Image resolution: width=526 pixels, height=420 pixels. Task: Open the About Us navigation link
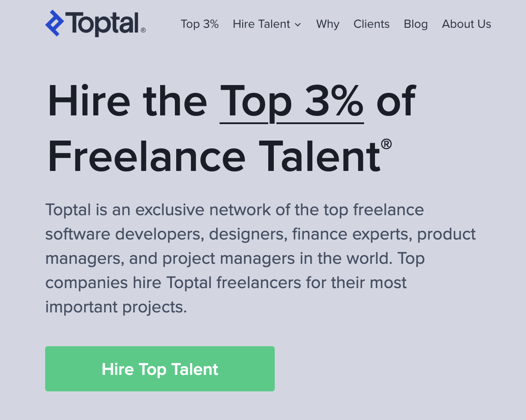(x=467, y=24)
